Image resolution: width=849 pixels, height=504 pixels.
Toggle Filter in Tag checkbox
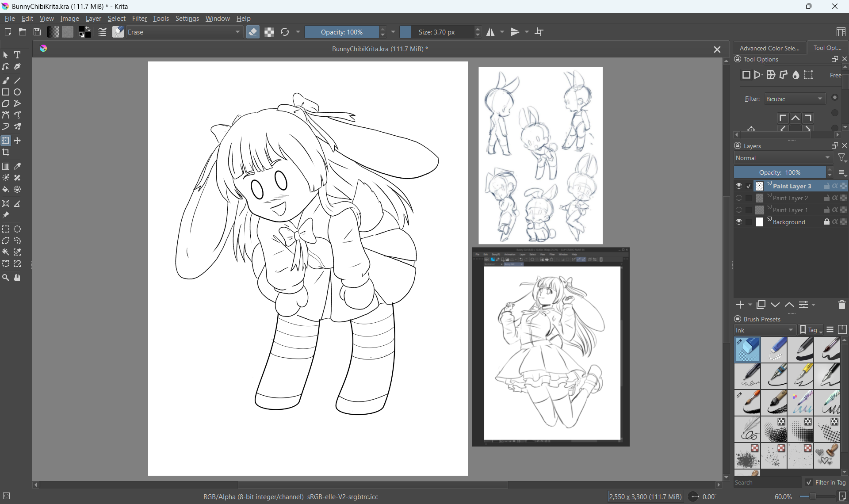tap(809, 482)
